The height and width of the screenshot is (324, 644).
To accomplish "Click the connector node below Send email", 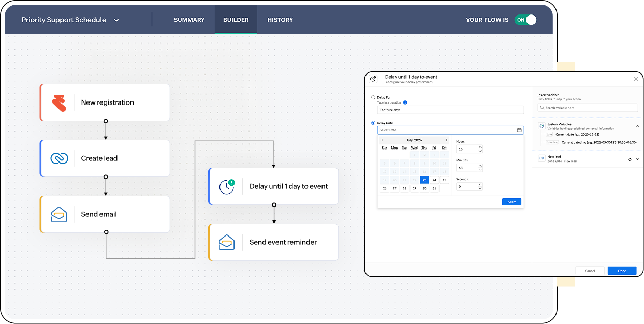I will coord(106,232).
